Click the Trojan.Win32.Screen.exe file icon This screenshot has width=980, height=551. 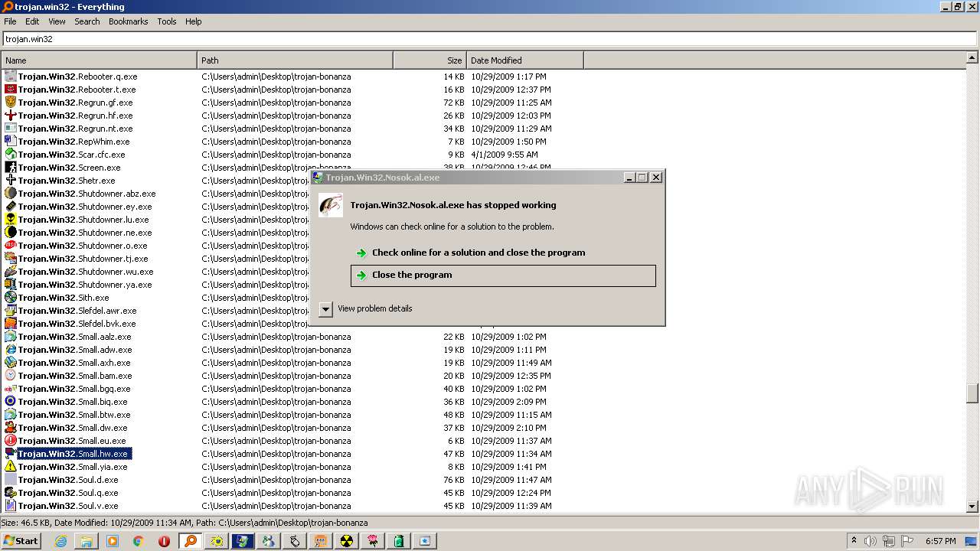click(11, 168)
